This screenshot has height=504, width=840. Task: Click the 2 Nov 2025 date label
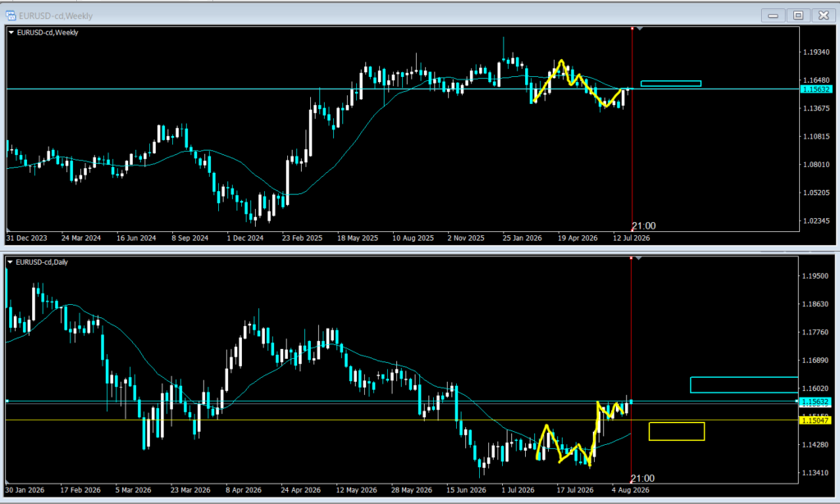coord(466,238)
